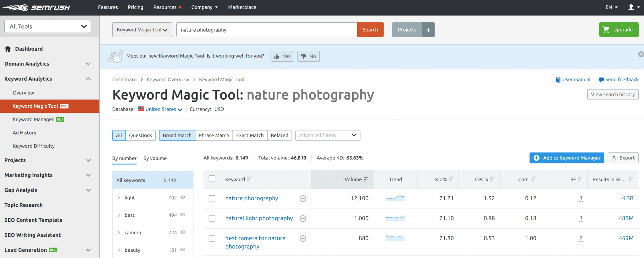644x258 pixels.
Task: Check the 'natural light photography' row checkbox
Action: click(212, 218)
